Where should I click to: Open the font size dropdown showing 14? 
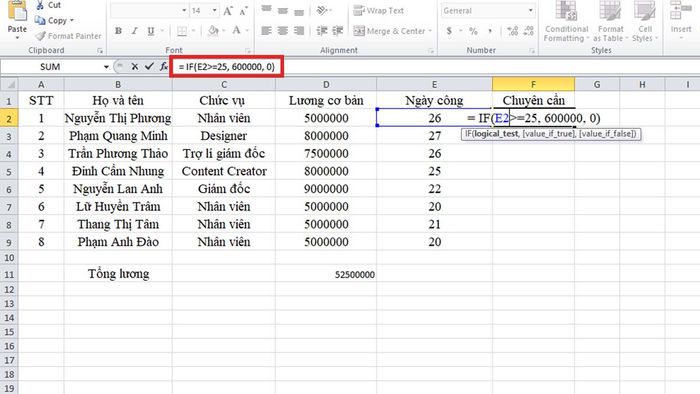pos(215,10)
